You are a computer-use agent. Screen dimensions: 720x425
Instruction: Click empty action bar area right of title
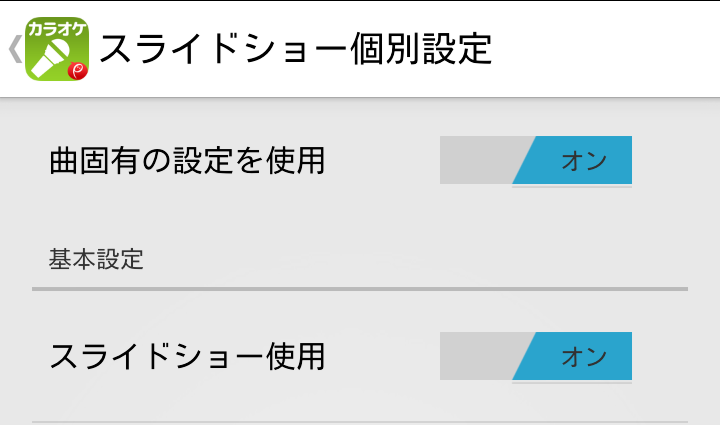coord(606,49)
